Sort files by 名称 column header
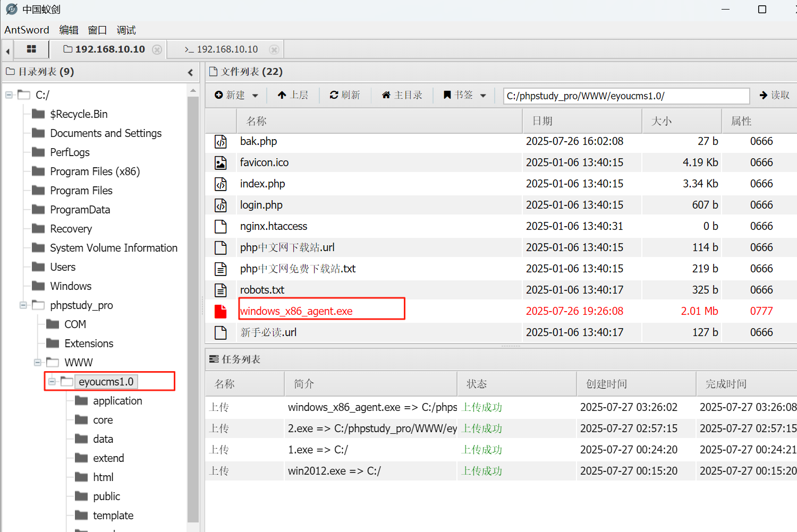The image size is (797, 532). pyautogui.click(x=379, y=121)
